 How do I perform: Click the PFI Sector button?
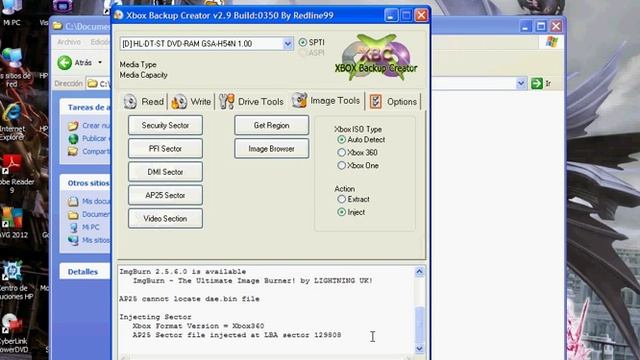pos(165,149)
